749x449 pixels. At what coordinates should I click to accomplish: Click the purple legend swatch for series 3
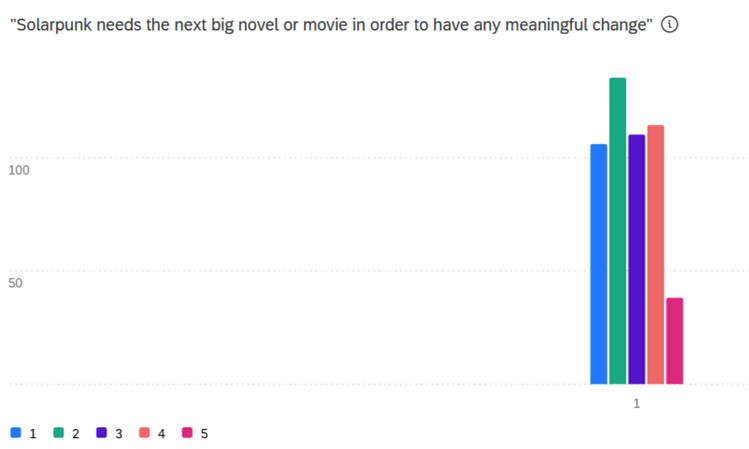click(102, 433)
